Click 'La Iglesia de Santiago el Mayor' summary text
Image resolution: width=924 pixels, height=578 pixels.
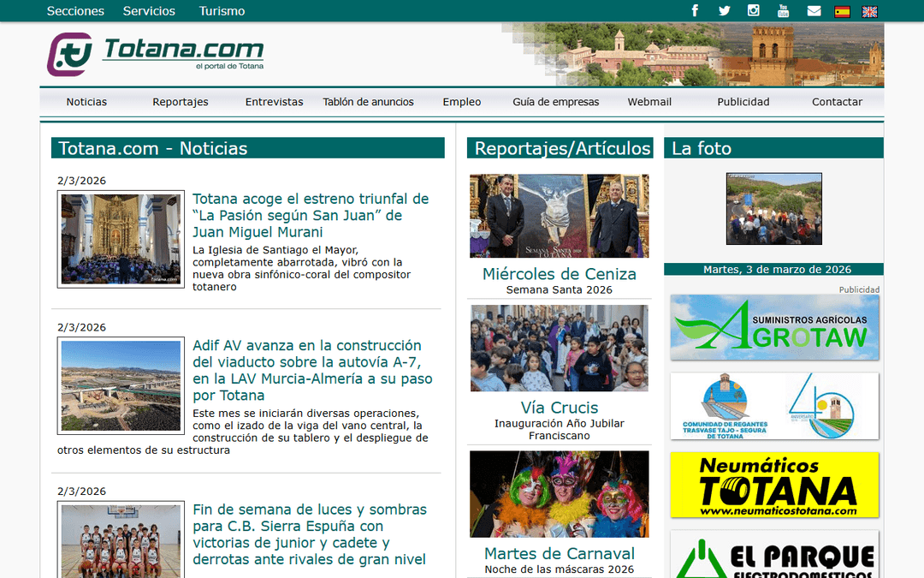tap(302, 268)
